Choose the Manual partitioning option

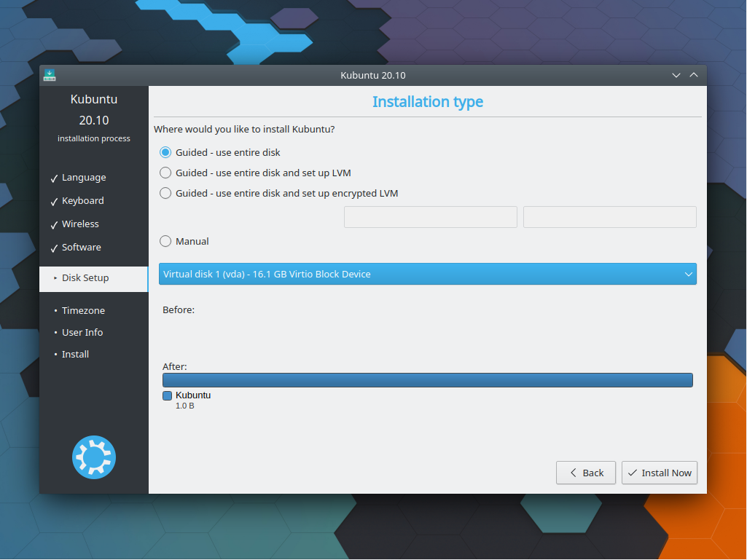pos(184,242)
